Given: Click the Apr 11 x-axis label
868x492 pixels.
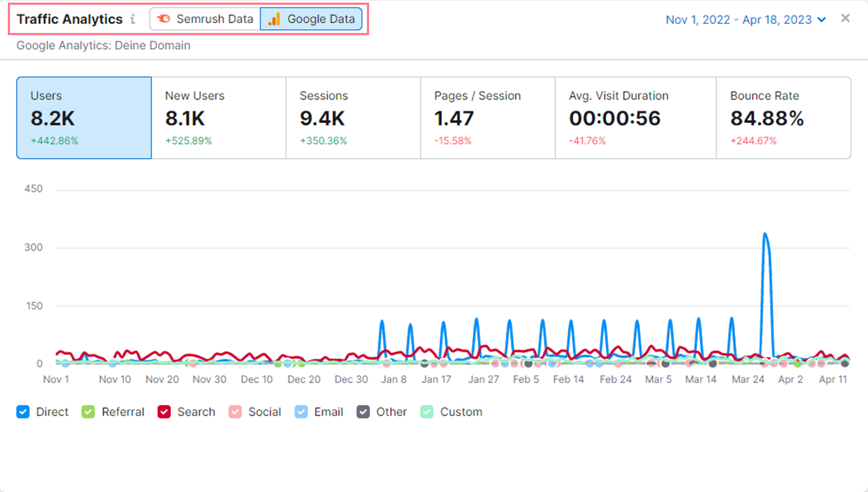Looking at the screenshot, I should point(833,379).
